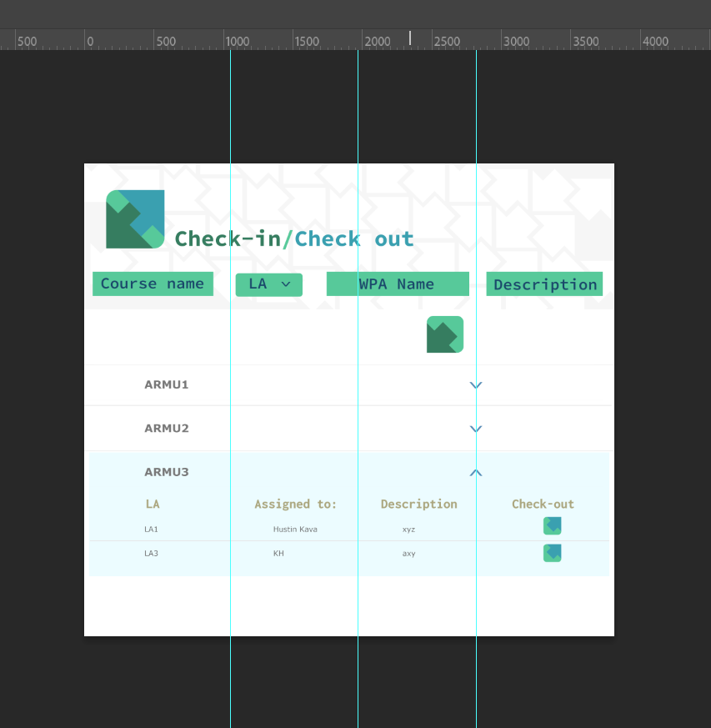Viewport: 711px width, 728px height.
Task: Expand the ARMU1 row chevron
Action: (x=476, y=385)
